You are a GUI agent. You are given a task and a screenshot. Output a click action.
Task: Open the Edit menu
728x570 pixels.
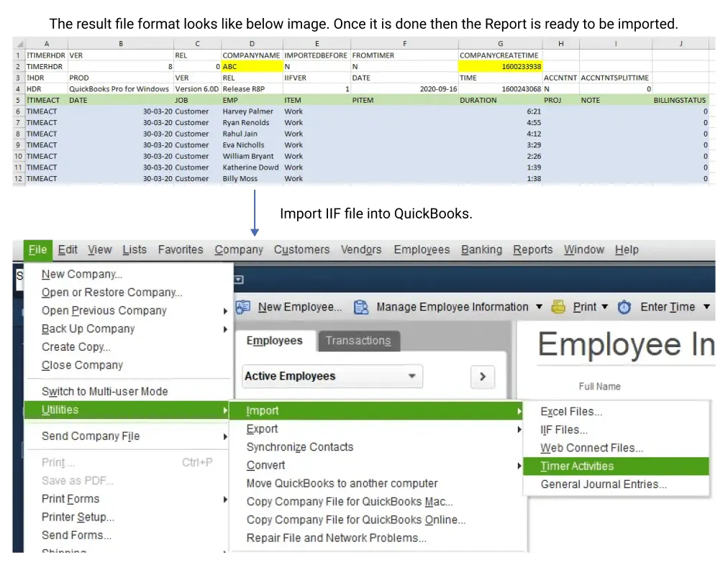tap(68, 250)
